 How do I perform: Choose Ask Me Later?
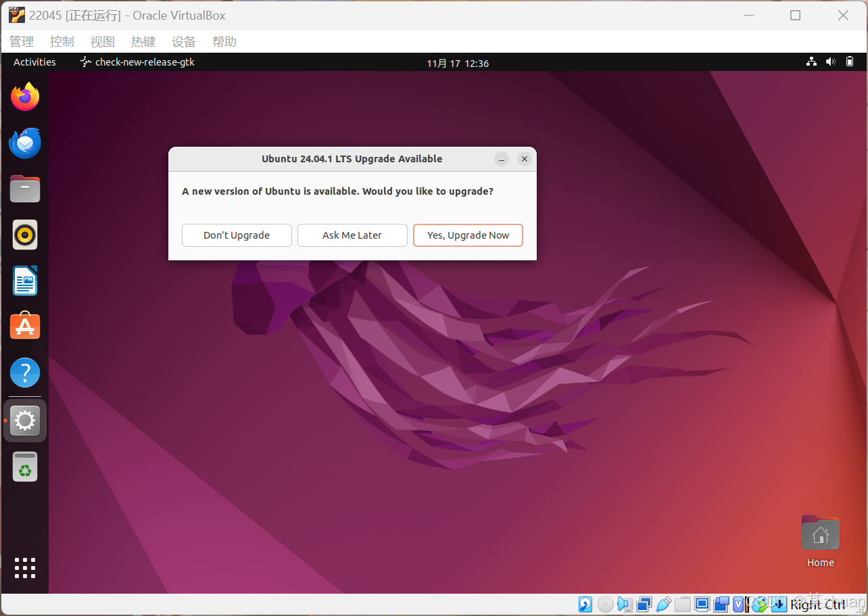click(x=352, y=235)
